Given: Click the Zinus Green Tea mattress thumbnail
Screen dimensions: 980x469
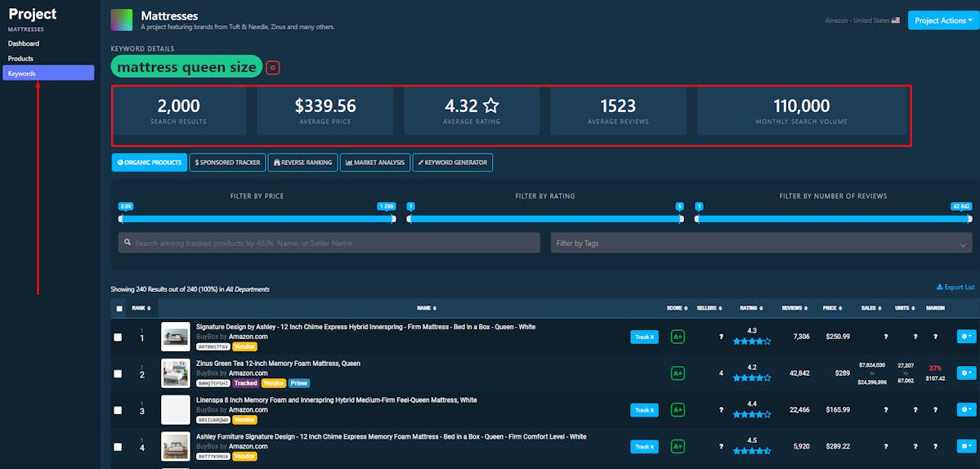Looking at the screenshot, I should pyautogui.click(x=176, y=373).
